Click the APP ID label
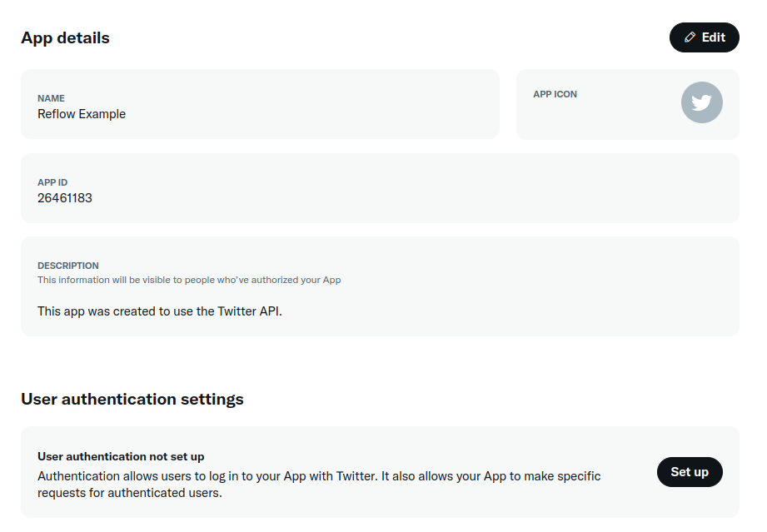The width and height of the screenshot is (767, 532). [52, 182]
